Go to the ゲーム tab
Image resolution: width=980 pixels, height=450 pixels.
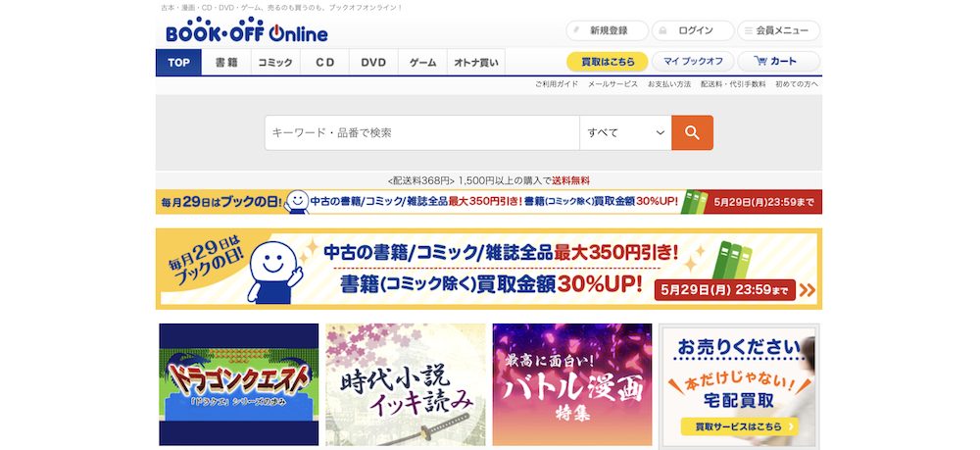point(422,63)
